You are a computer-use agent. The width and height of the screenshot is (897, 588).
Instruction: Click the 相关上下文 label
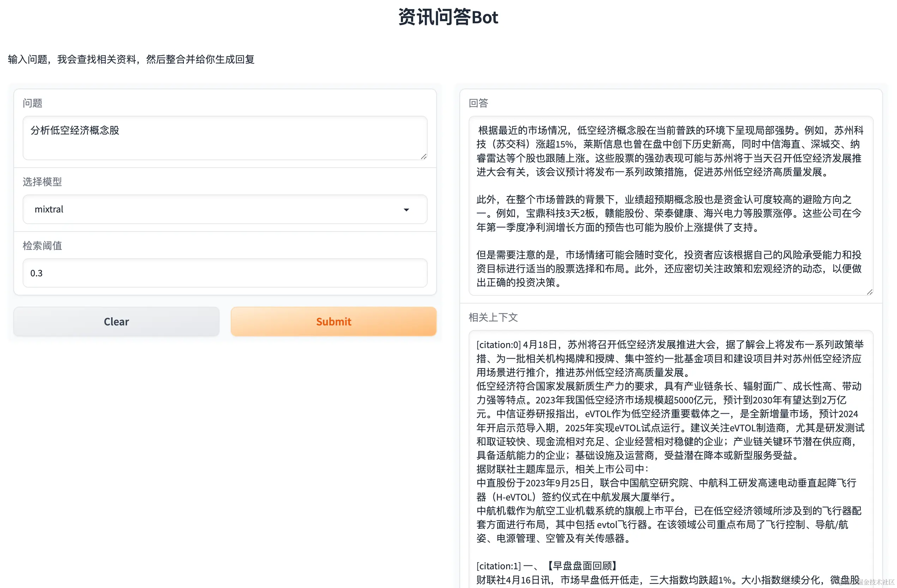(x=493, y=317)
